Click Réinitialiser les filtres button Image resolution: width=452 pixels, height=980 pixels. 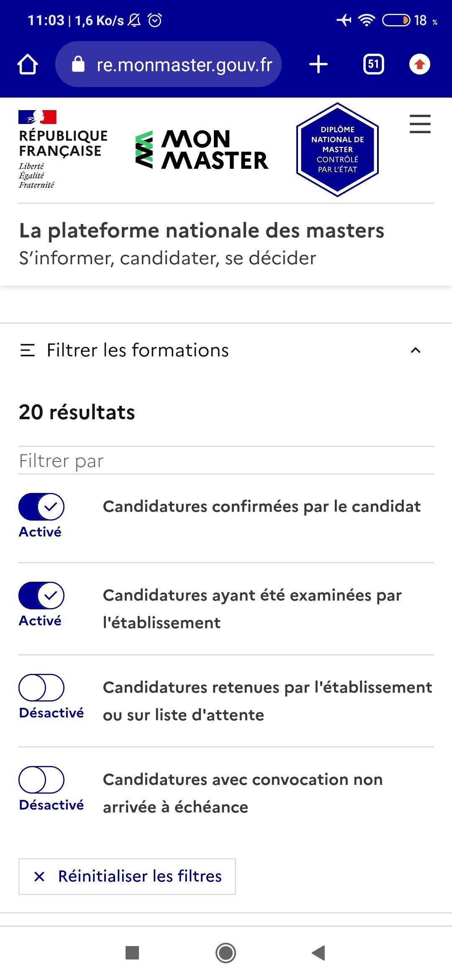[x=127, y=877]
